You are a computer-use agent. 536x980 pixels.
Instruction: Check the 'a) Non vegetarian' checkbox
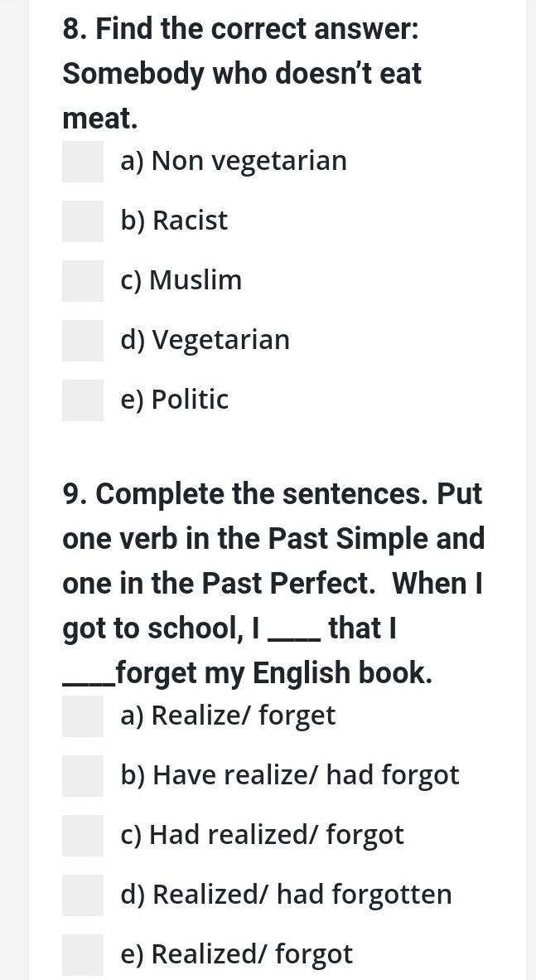[x=83, y=161]
